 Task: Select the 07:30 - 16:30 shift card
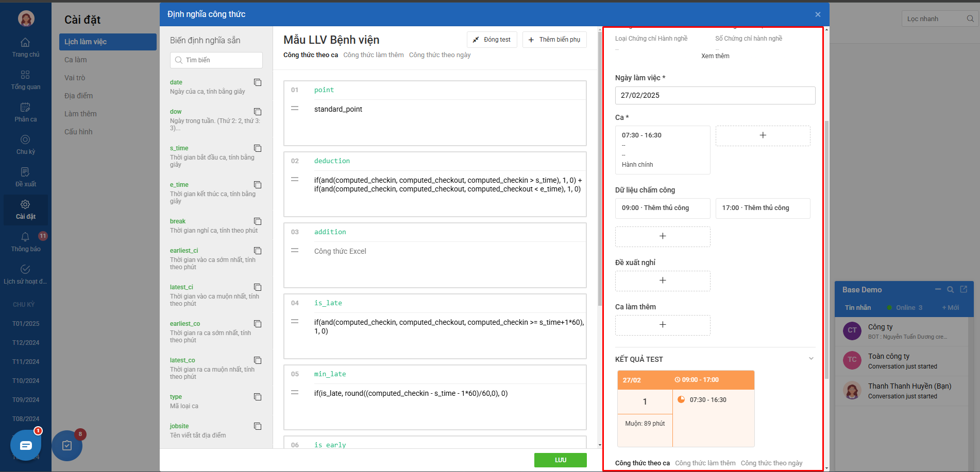[663, 150]
